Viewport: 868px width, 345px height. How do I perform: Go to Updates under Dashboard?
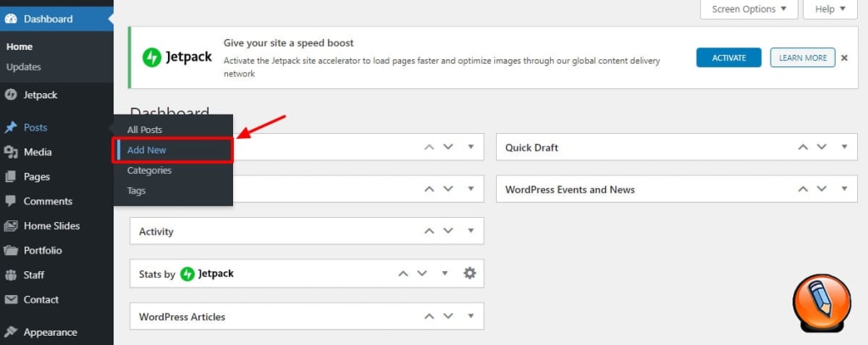(24, 67)
